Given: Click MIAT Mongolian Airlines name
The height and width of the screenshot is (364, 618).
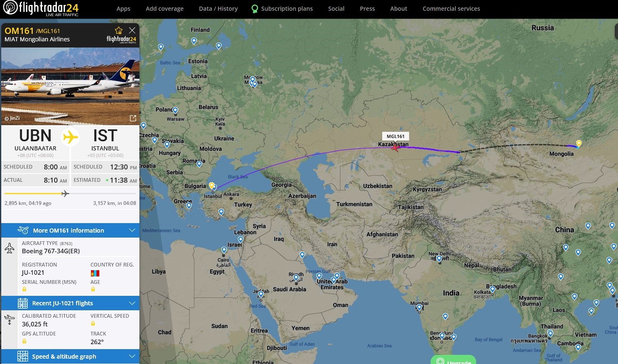Looking at the screenshot, I should pyautogui.click(x=37, y=39).
